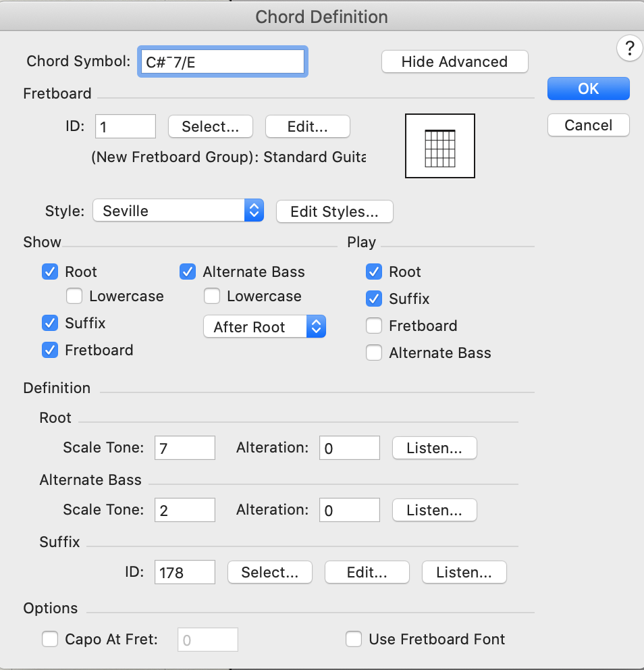The width and height of the screenshot is (644, 670).
Task: Click the Chord Symbol text field
Action: tap(223, 61)
